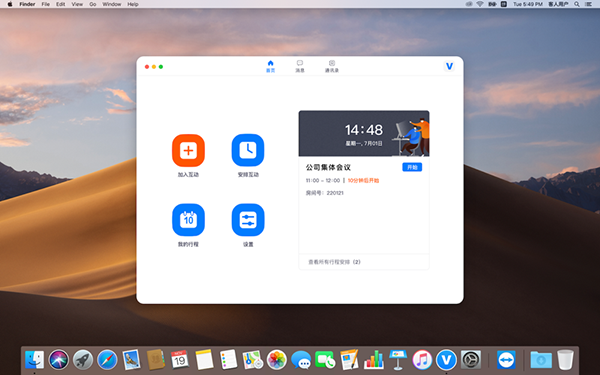Open Safari compass icon in dock
This screenshot has width=600, height=375.
click(107, 360)
